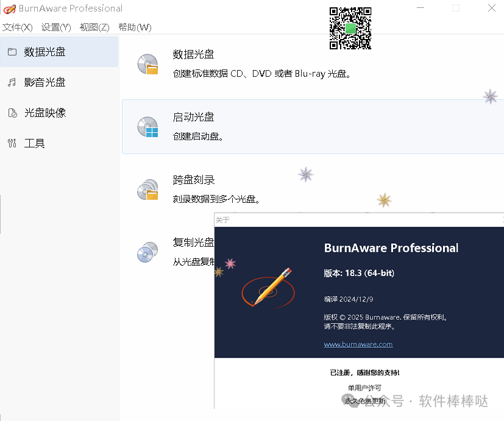
Task: Minimize the BurnAware window
Action: 420,8
